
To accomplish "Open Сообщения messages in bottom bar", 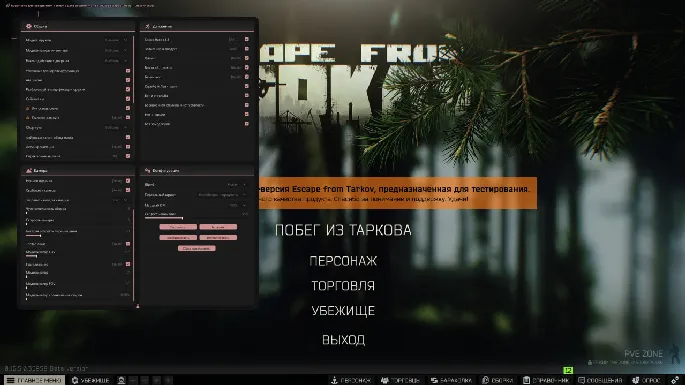I will (x=600, y=380).
